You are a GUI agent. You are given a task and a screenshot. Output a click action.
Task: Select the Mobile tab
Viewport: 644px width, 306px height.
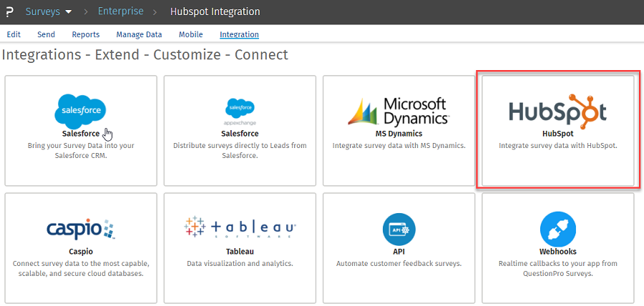[190, 34]
